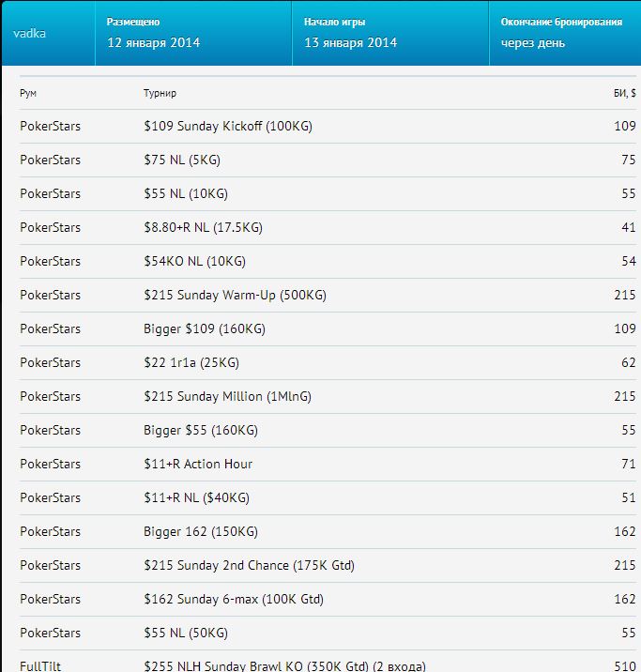Select the $75 NL (5KG) tournament

pos(182,160)
